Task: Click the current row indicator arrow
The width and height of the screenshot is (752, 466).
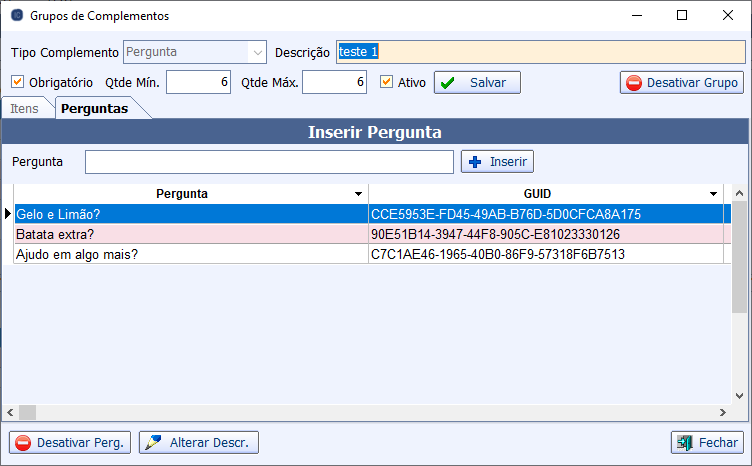Action: 8,214
